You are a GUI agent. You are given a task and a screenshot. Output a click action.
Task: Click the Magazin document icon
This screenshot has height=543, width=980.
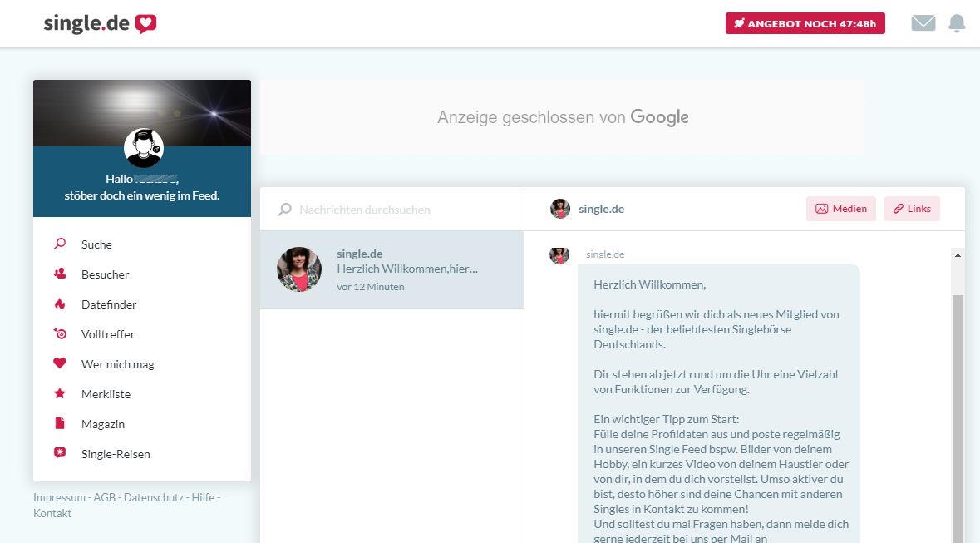pos(60,423)
